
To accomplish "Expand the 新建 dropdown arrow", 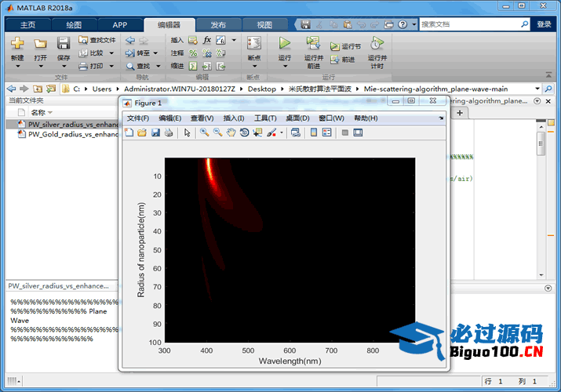I will (17, 66).
